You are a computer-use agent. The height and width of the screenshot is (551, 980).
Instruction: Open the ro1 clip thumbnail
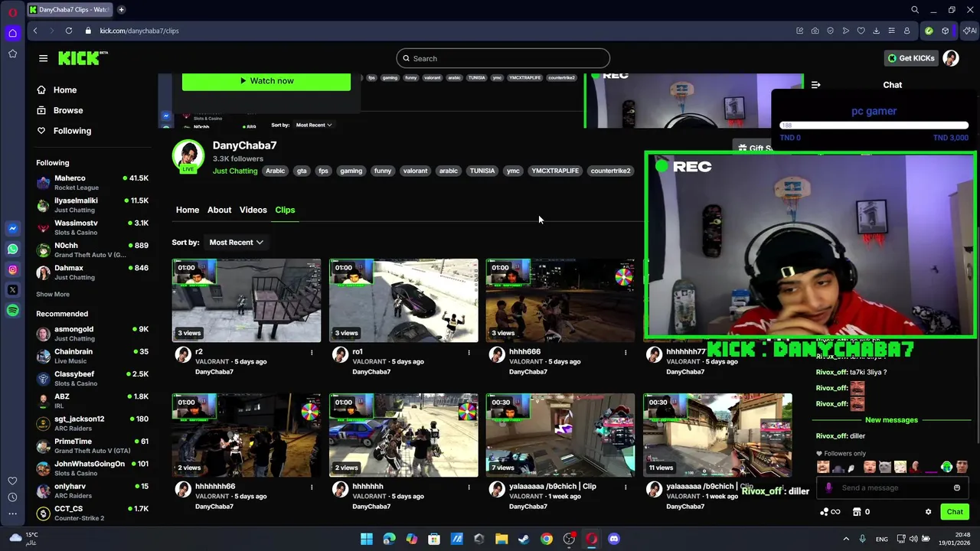[x=403, y=301]
